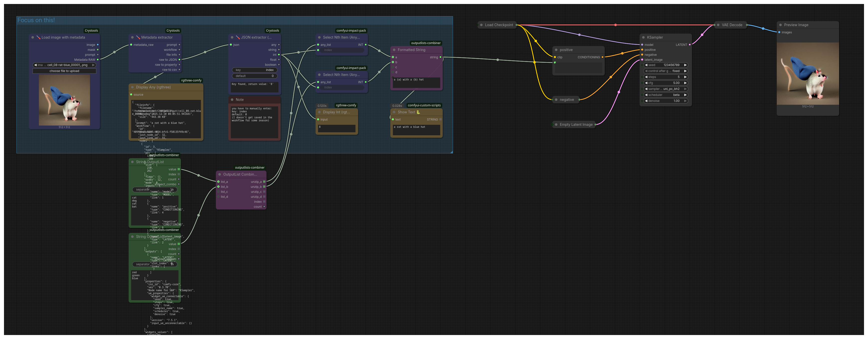Expand the collapsed Empty Latent Image node
868x339 pixels.
click(x=556, y=125)
